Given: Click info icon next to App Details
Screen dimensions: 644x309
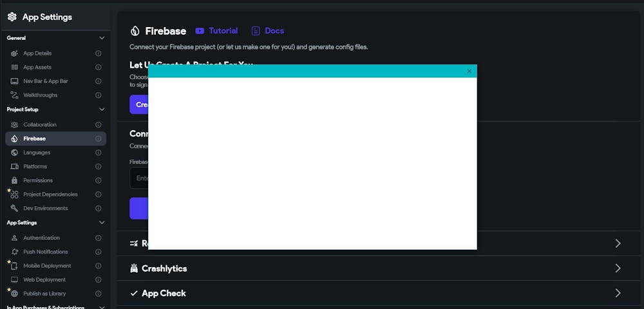Looking at the screenshot, I should click(x=98, y=53).
